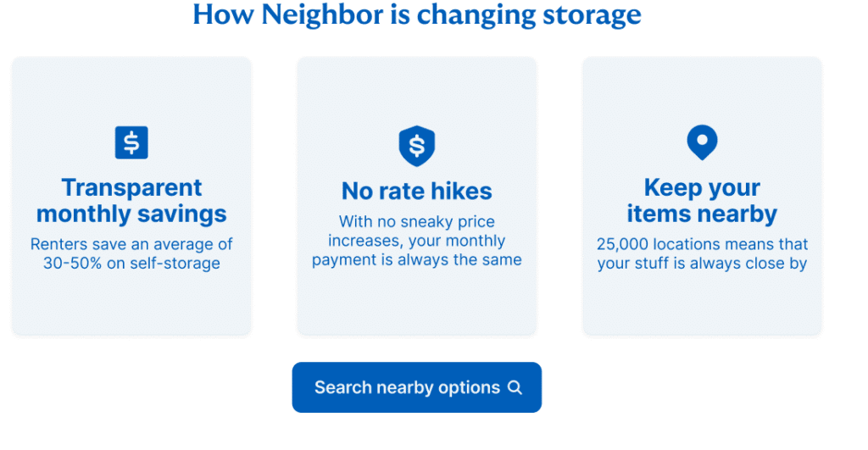
Task: Select the Transparent monthly savings card
Action: (x=131, y=297)
